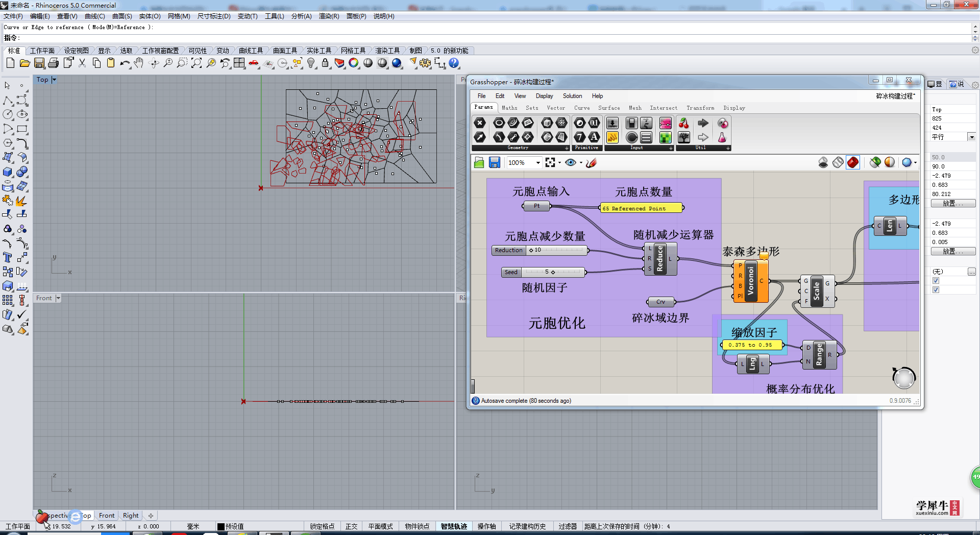Switch to the Maths component tab

pyautogui.click(x=509, y=108)
